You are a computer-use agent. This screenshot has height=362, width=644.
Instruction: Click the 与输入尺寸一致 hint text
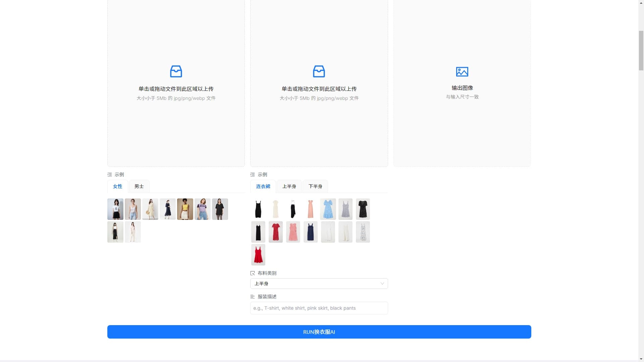462,97
